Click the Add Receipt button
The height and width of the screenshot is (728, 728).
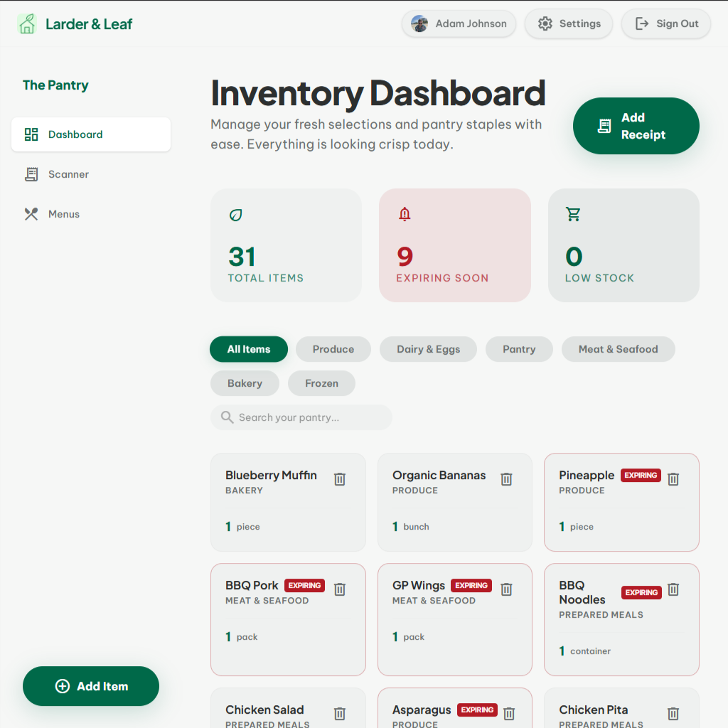point(636,126)
